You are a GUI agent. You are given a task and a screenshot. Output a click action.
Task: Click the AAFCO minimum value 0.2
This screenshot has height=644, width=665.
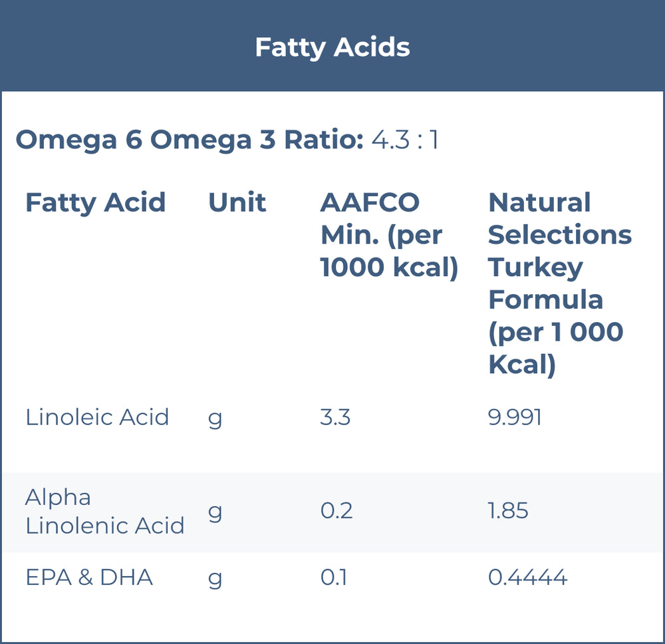click(336, 511)
